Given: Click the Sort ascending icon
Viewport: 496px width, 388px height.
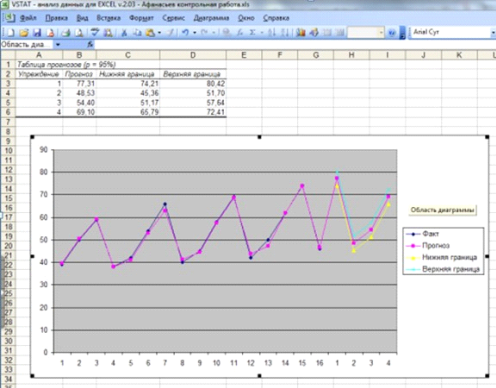Looking at the screenshot, I should tap(272, 33).
